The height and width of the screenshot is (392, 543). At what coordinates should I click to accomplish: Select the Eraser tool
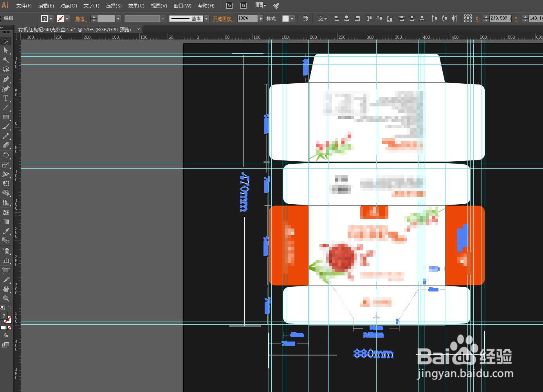(x=6, y=146)
